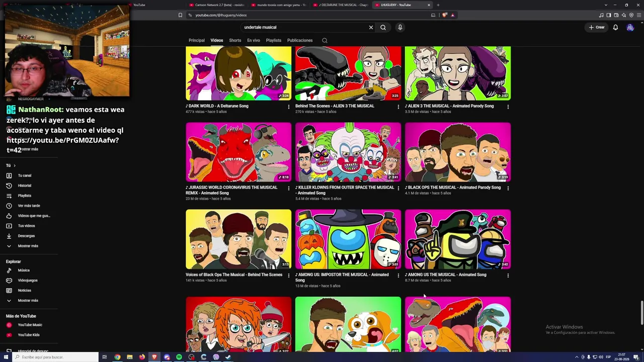Open YouTube Kids link
Viewport: 644px width, 362px height.
(29, 335)
